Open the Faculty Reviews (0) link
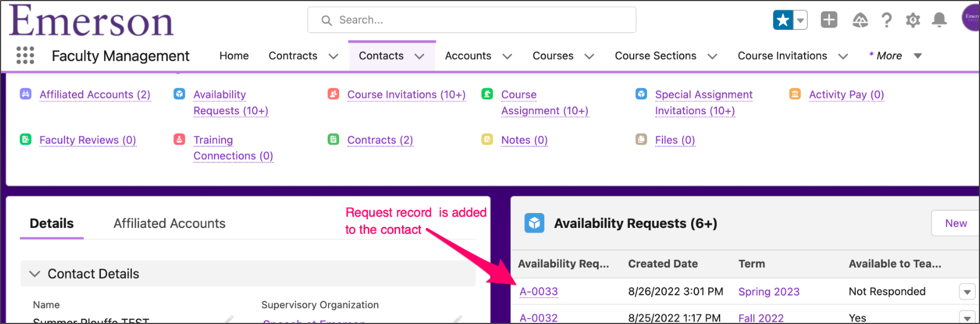Screen dimensions: 980x324 [x=88, y=140]
